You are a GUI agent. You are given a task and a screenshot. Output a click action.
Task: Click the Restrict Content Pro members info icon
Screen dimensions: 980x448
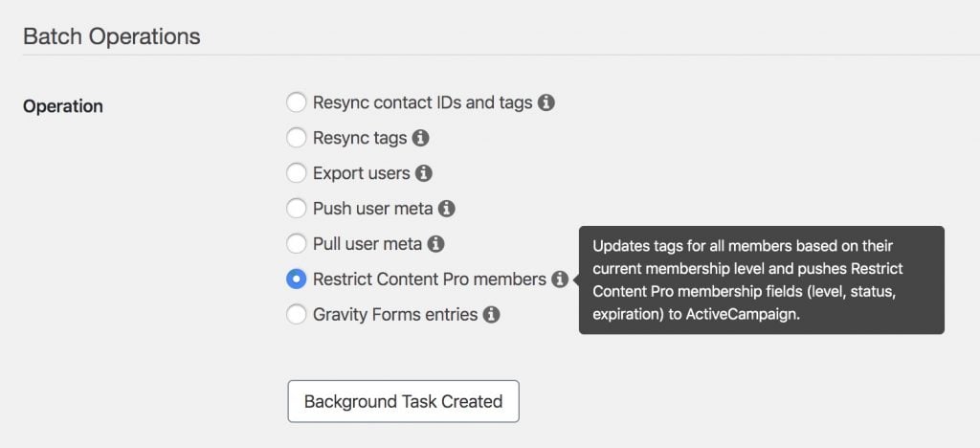point(560,280)
